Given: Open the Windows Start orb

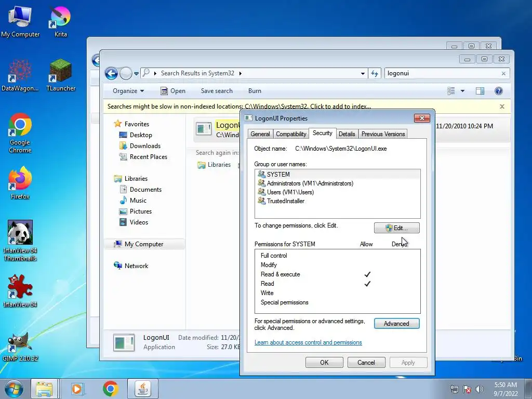Looking at the screenshot, I should [x=14, y=389].
